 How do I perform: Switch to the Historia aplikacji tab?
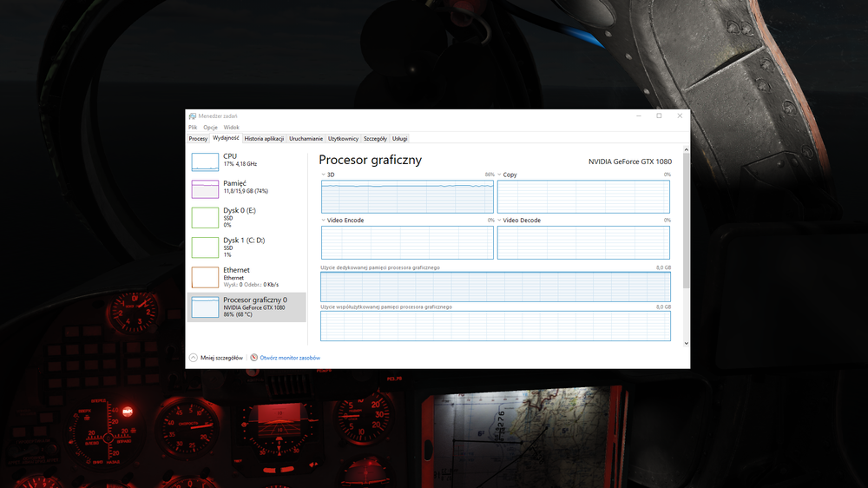coord(264,139)
